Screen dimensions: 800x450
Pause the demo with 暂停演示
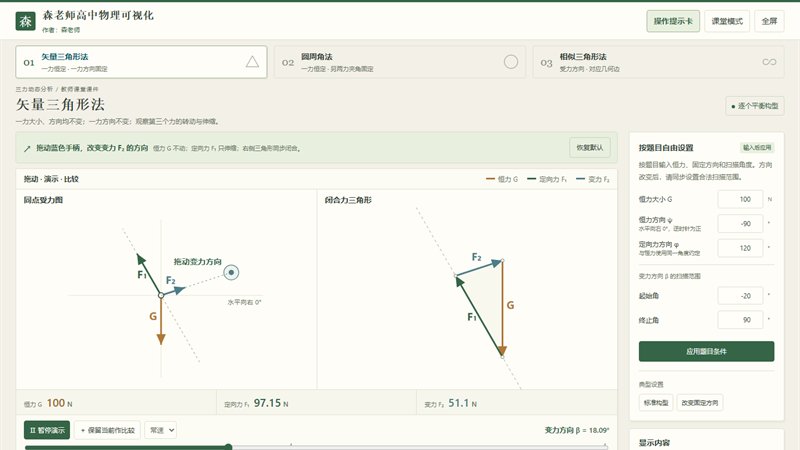[47, 430]
